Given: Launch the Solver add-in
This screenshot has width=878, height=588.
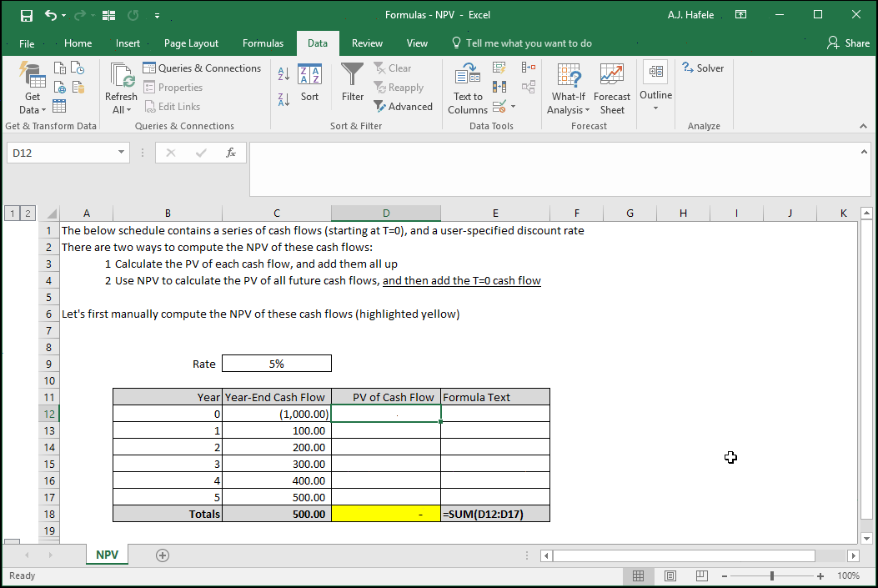Looking at the screenshot, I should click(703, 68).
